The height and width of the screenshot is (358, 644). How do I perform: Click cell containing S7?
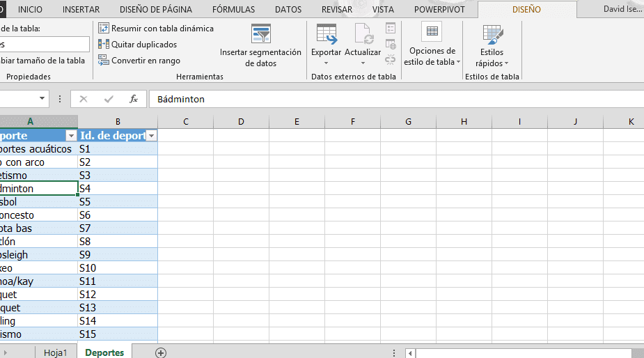click(x=118, y=228)
